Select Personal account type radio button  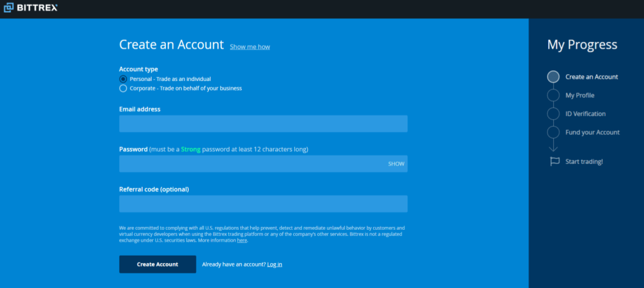(123, 79)
